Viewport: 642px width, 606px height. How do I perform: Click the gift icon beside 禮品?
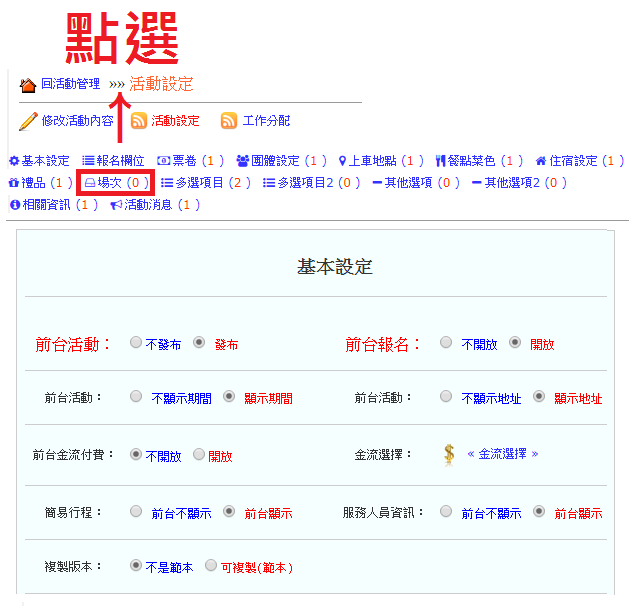point(14,183)
